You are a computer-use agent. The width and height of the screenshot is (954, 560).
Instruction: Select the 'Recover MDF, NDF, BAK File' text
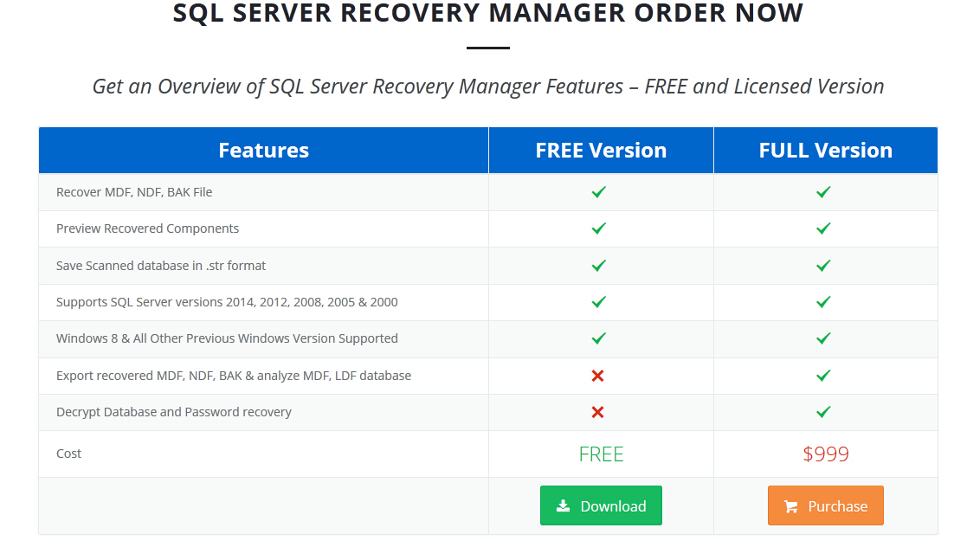pos(134,192)
